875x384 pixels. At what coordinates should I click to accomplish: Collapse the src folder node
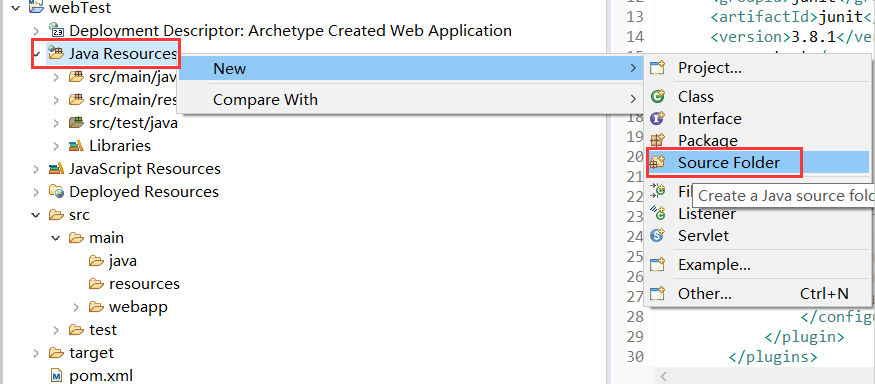[36, 215]
